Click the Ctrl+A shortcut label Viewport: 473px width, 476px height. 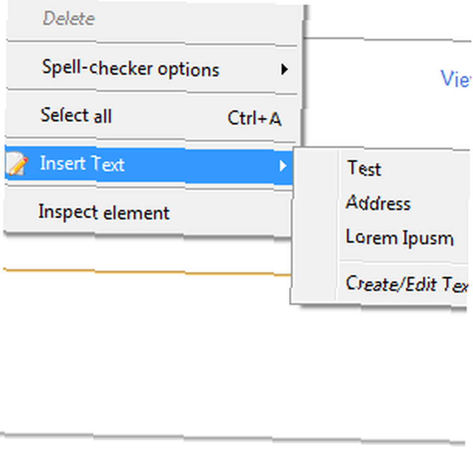click(x=254, y=118)
